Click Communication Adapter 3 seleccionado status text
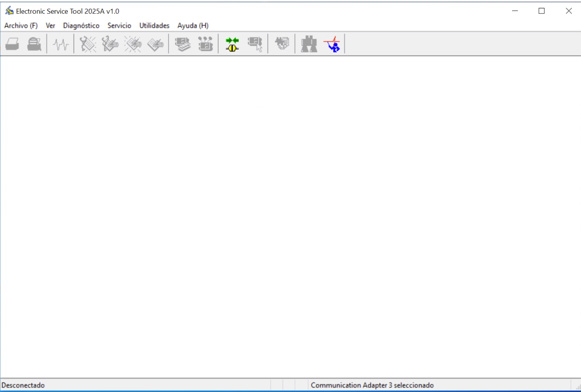The image size is (581, 392). pos(372,385)
